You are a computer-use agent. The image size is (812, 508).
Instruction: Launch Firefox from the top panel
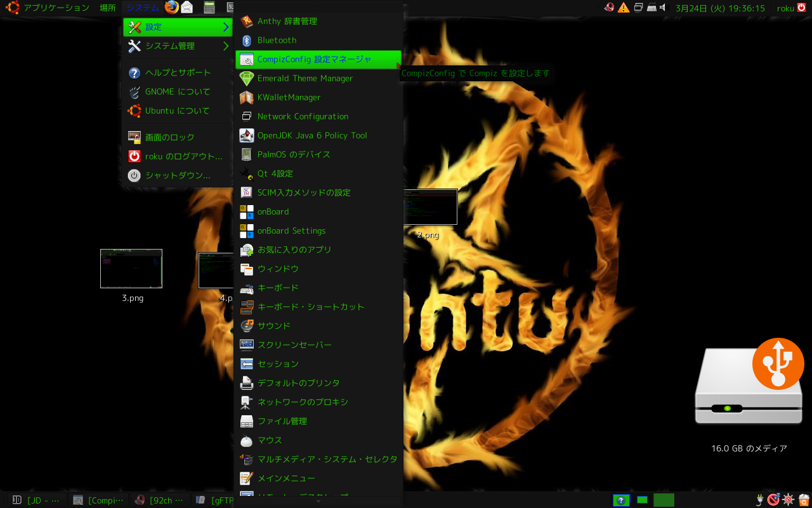[x=171, y=8]
